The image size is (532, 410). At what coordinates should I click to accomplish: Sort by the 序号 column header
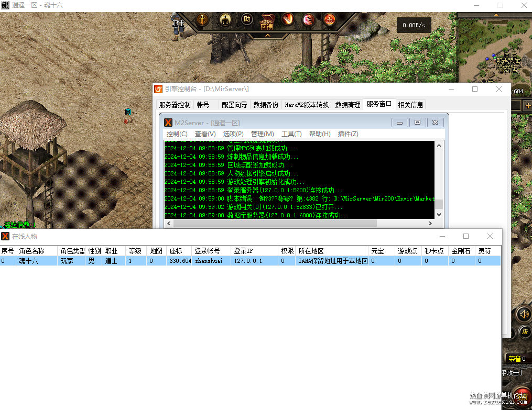(x=8, y=251)
